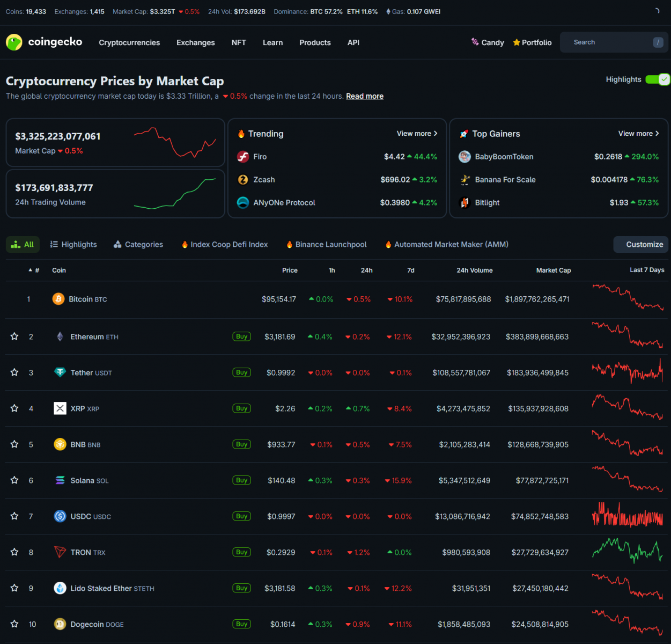Click the CoinGecko logo icon
671x644 pixels.
tap(14, 42)
